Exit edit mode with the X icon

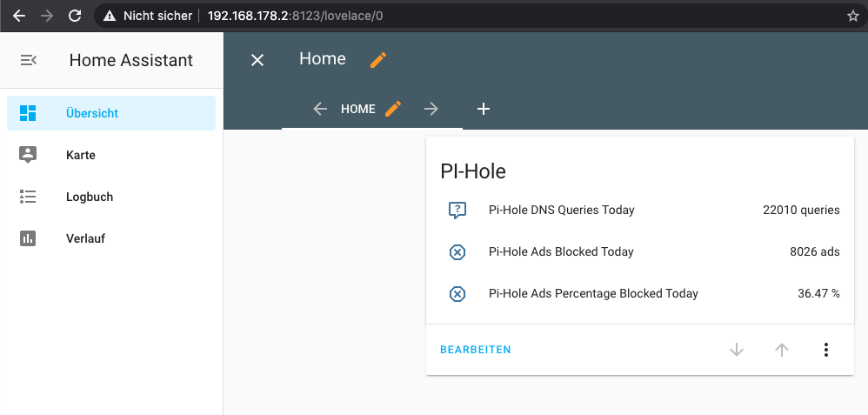[x=257, y=60]
